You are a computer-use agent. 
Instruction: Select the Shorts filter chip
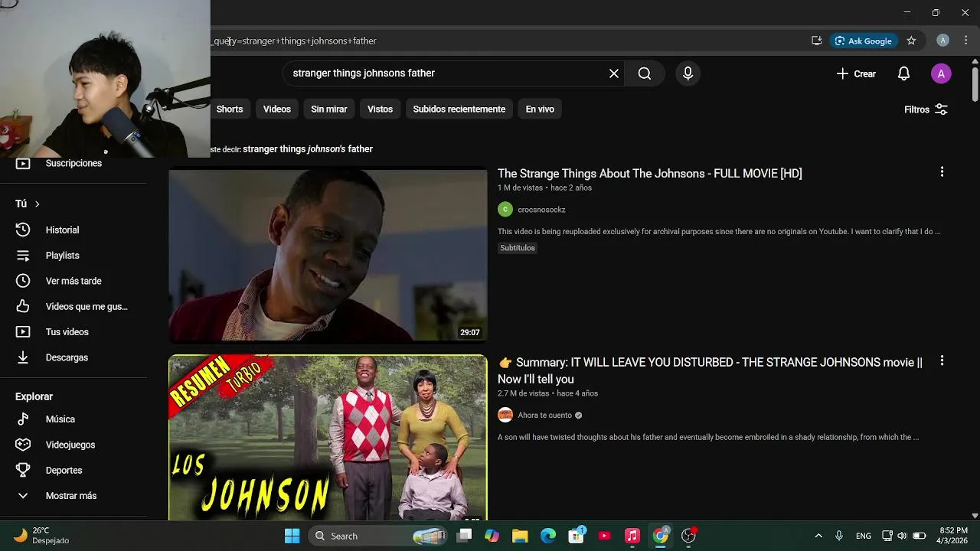pyautogui.click(x=230, y=109)
